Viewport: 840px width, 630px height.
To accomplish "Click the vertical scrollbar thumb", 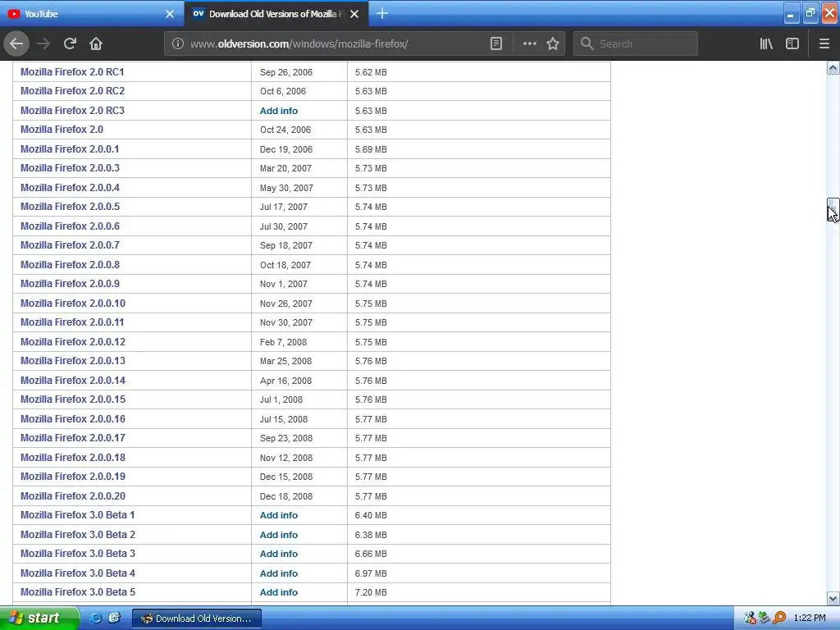I will pyautogui.click(x=833, y=209).
